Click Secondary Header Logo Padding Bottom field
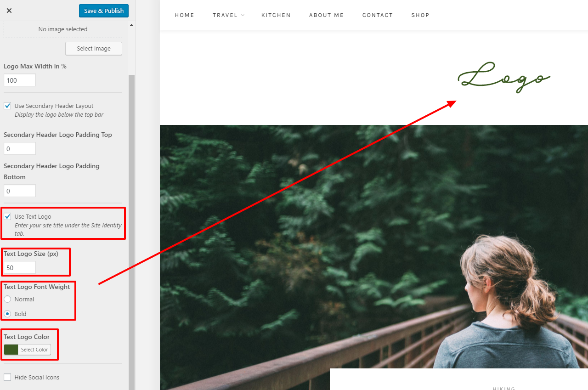 point(20,191)
